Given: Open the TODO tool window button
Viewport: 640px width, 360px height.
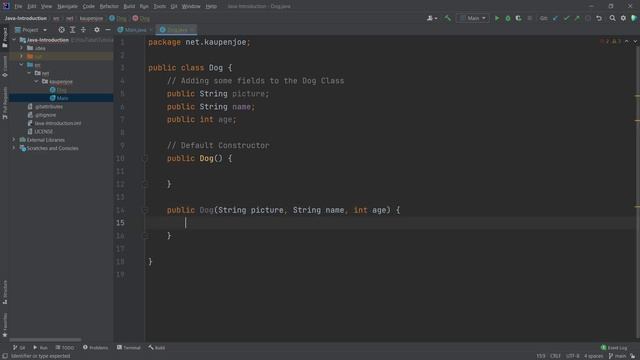Looking at the screenshot, I should (x=65, y=348).
